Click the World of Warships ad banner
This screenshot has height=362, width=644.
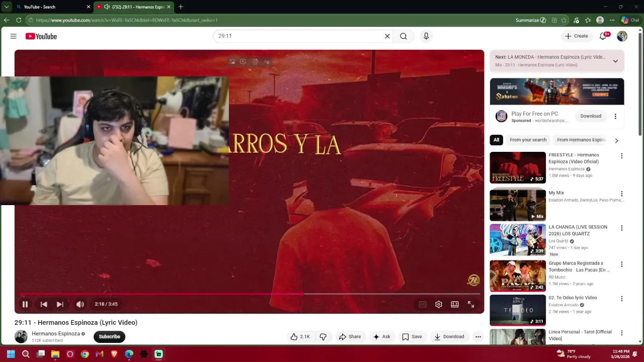(x=557, y=91)
